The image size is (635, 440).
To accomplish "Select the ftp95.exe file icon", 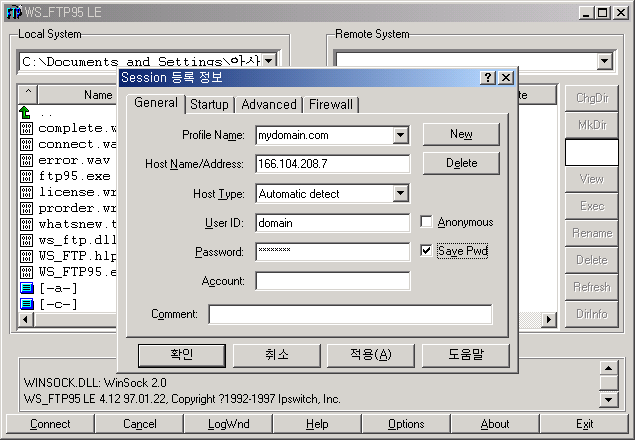I will point(27,176).
